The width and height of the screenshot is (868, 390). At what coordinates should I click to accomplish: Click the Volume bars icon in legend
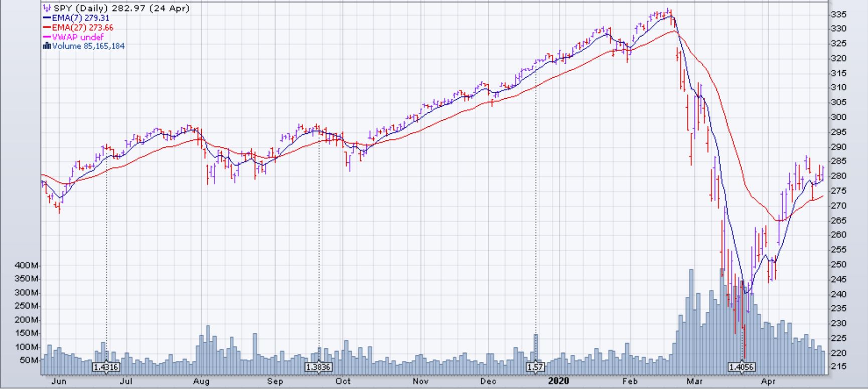47,46
